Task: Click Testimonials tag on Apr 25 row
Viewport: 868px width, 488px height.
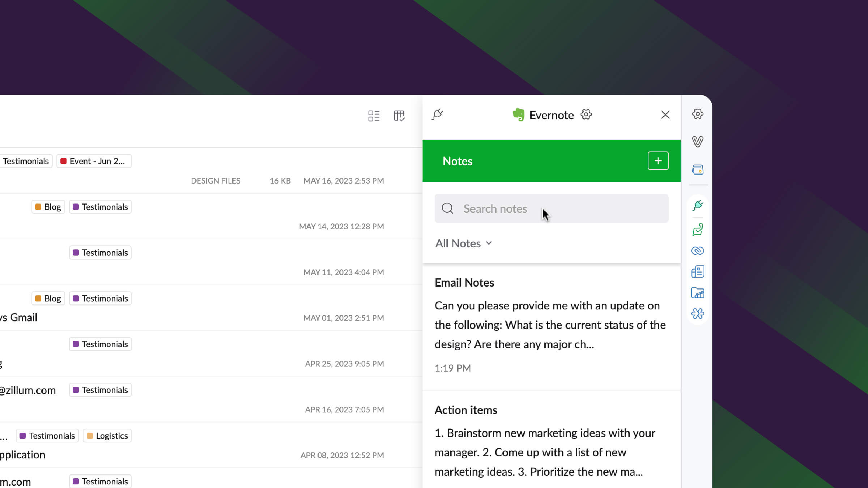Action: pyautogui.click(x=100, y=344)
